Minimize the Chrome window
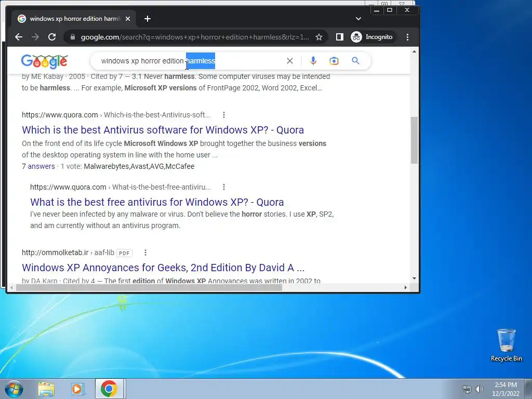This screenshot has width=532, height=399. tap(376, 10)
